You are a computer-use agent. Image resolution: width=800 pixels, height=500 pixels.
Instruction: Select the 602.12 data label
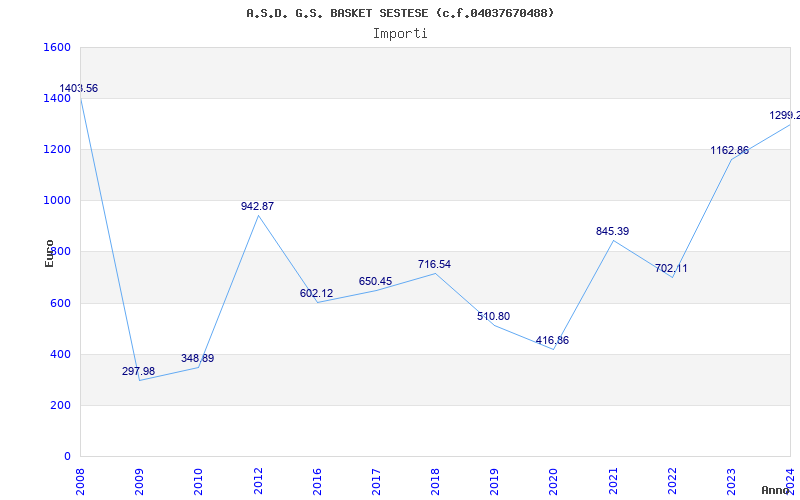316,293
